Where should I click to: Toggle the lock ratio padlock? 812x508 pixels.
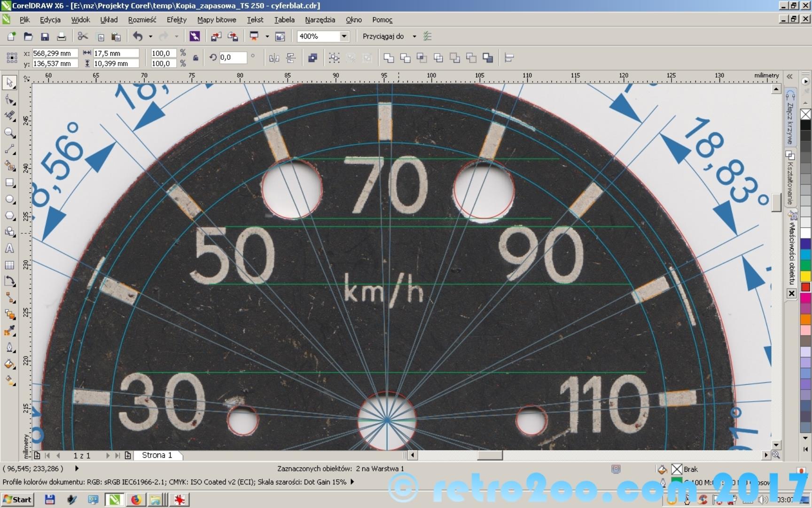pos(195,58)
